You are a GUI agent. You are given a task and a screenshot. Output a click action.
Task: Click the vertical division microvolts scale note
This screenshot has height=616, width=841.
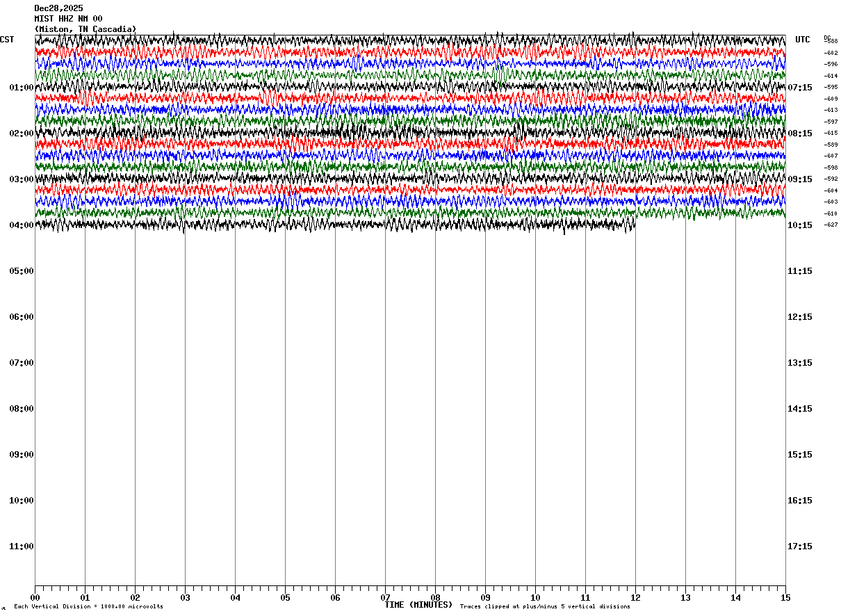tap(88, 607)
